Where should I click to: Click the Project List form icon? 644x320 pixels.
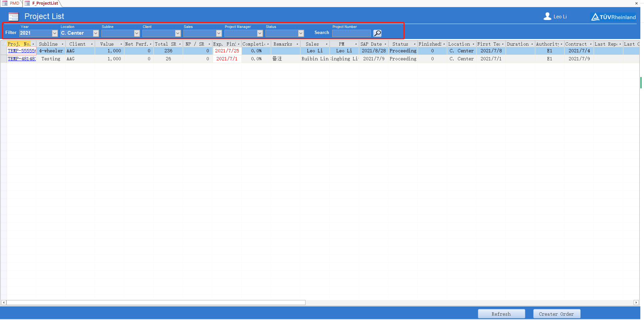[x=13, y=16]
